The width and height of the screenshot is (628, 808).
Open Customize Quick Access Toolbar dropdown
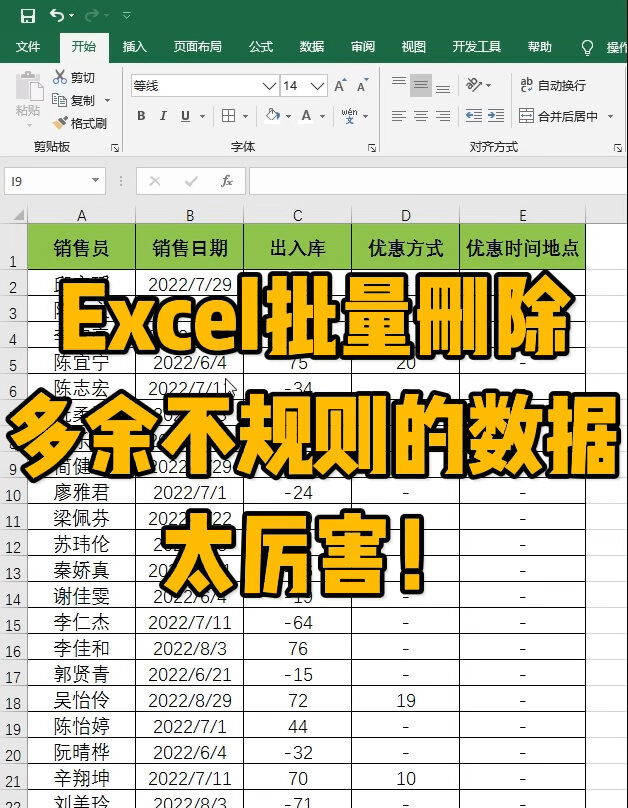tap(127, 16)
